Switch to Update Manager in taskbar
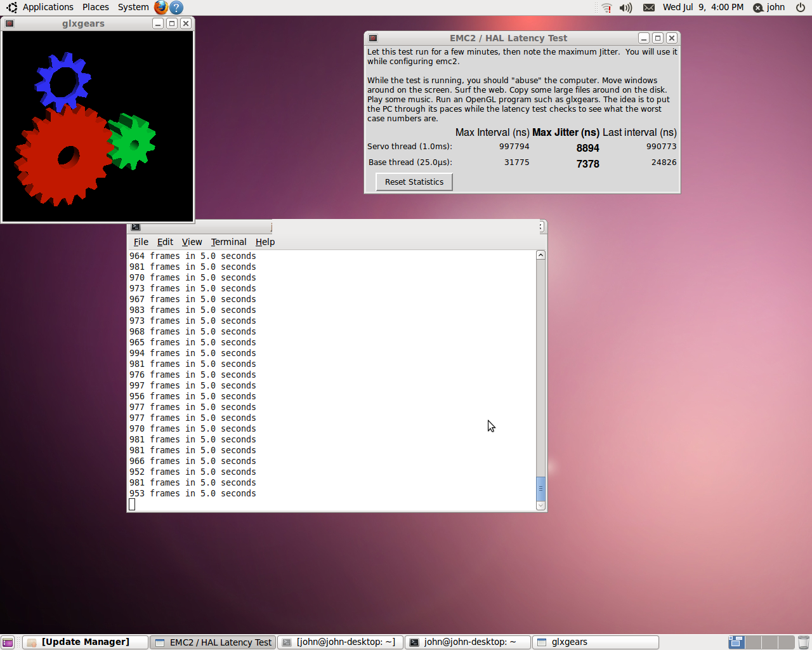 click(85, 642)
